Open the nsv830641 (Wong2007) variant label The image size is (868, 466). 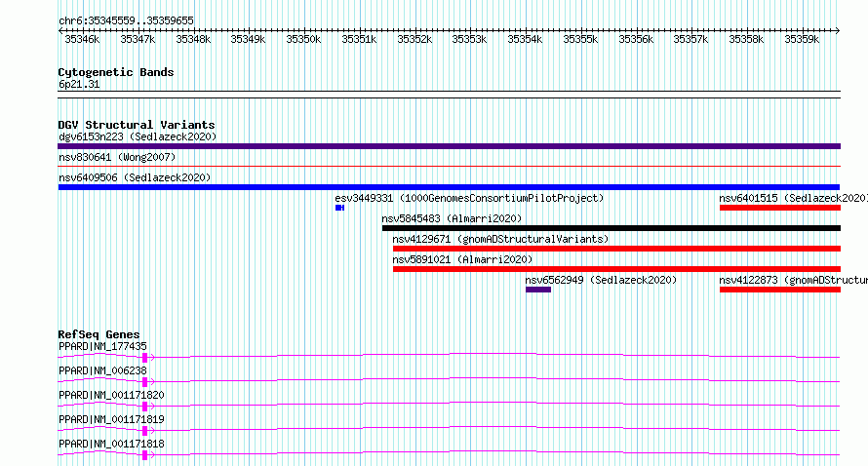(117, 157)
